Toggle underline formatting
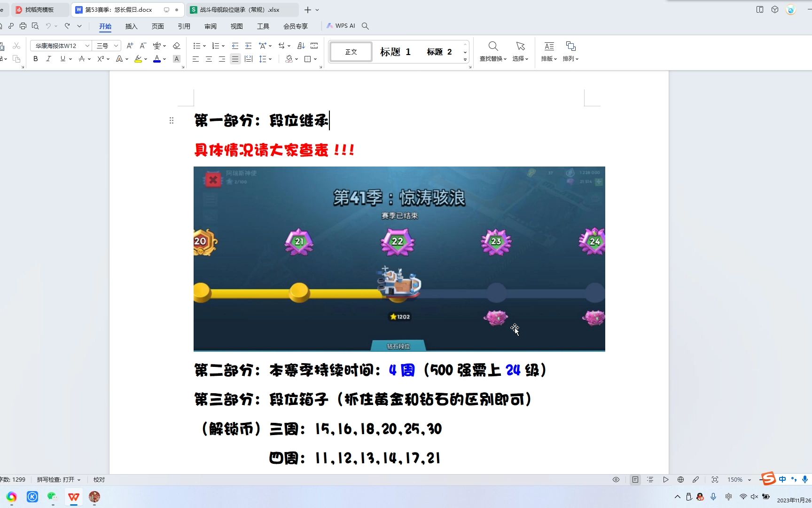Viewport: 812px width, 508px height. (x=62, y=59)
